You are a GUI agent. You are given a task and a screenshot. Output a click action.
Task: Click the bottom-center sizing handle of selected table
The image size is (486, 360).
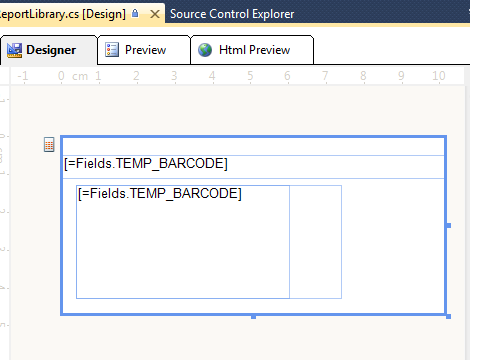[253, 317]
